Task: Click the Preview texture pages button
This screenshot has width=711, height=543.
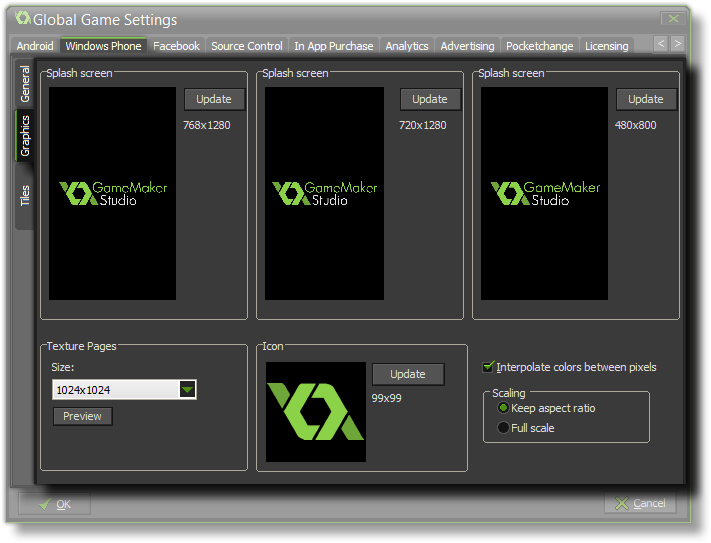Action: click(82, 416)
